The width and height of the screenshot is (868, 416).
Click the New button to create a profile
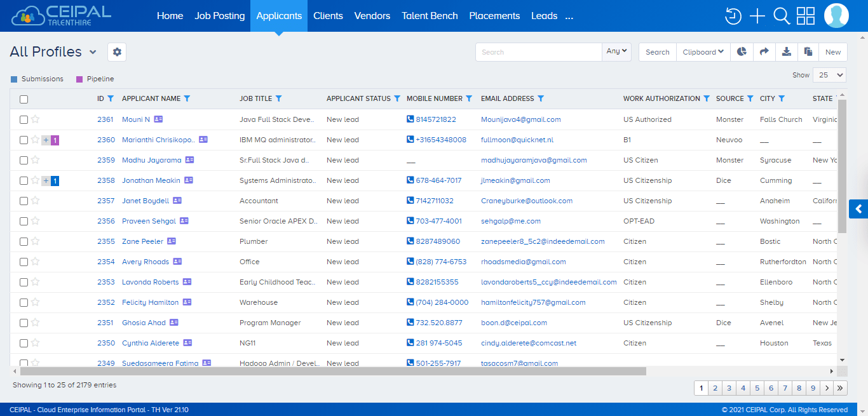(833, 51)
